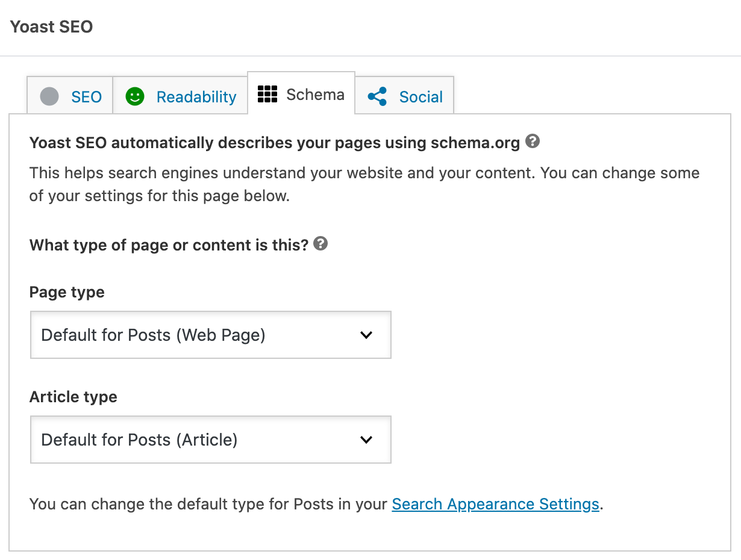
Task: Click the Page type dropdown chevron
Action: pos(366,335)
